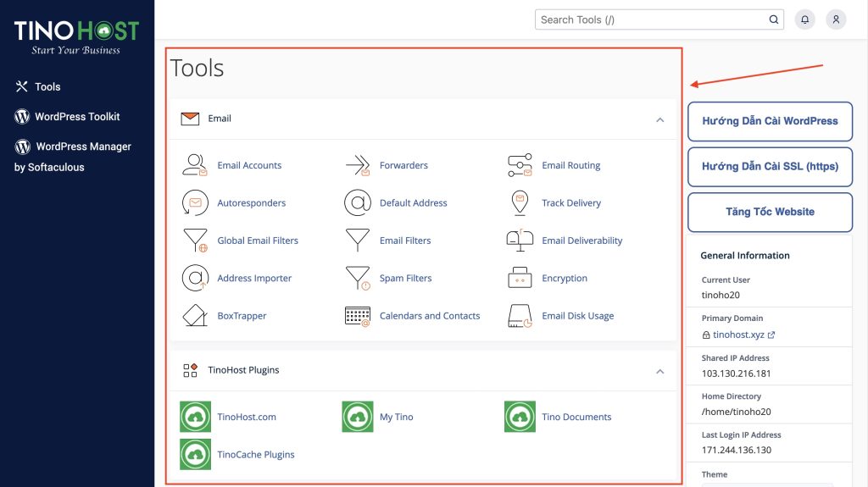Open Tools in the sidebar
This screenshot has width=868, height=487.
click(37, 86)
